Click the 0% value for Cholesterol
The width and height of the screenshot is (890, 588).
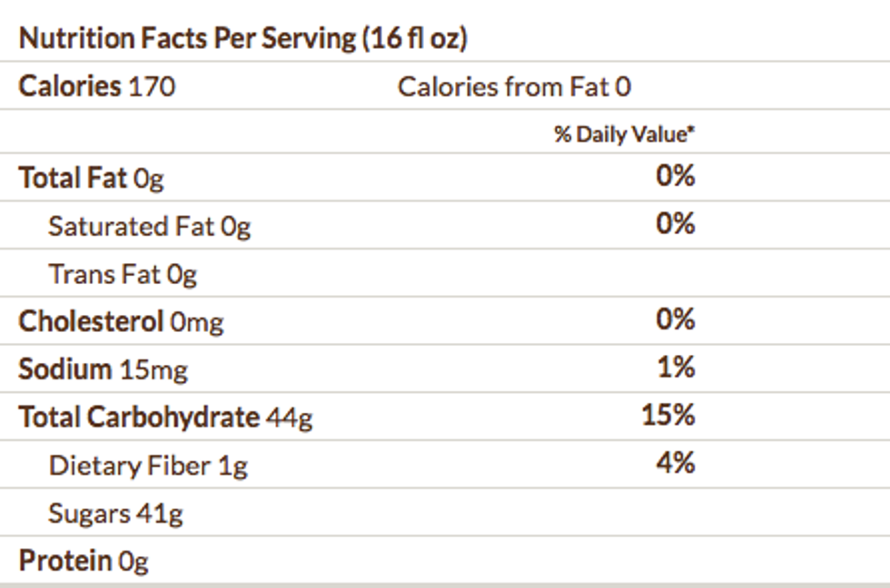click(x=676, y=319)
